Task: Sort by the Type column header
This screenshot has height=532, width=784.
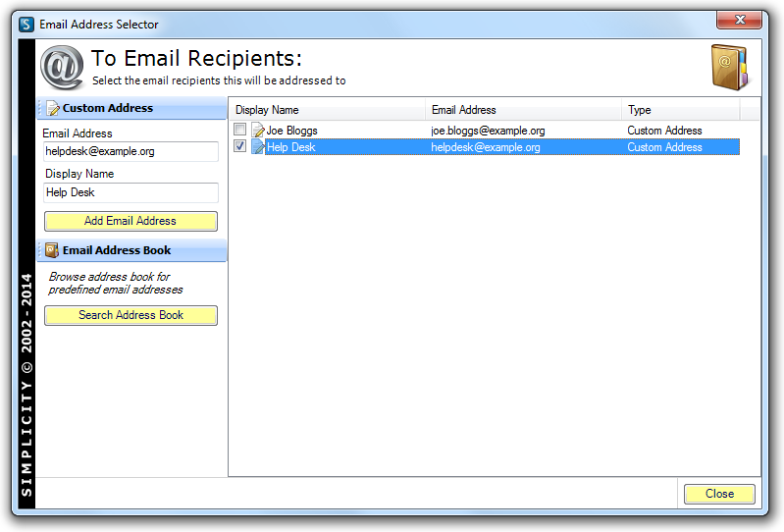Action: click(679, 110)
